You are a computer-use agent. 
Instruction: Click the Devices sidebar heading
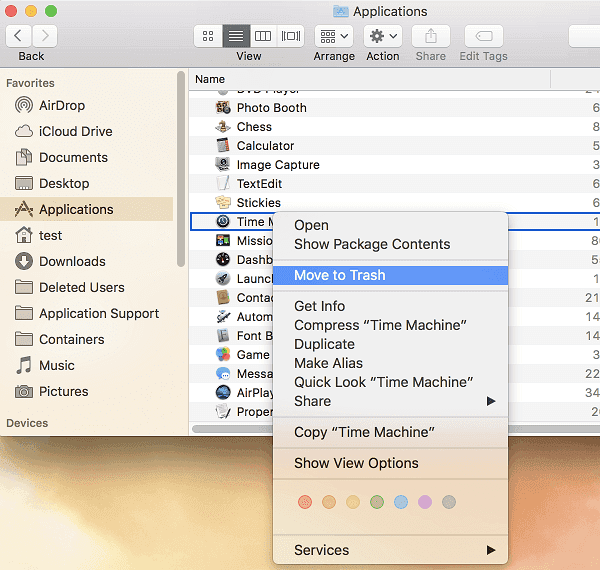click(27, 423)
